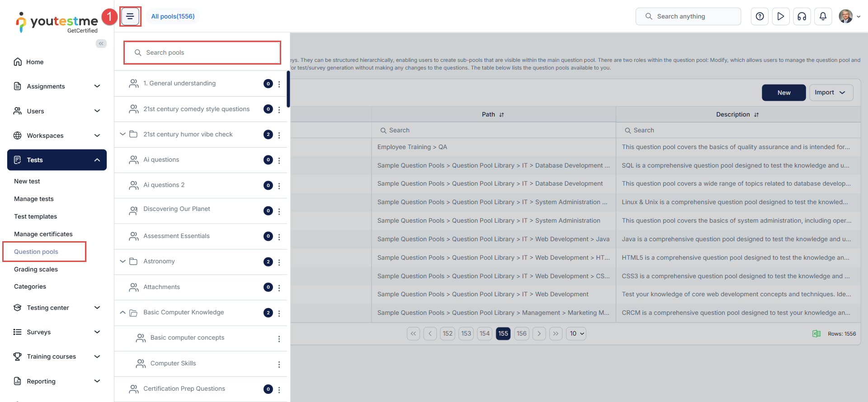
Task: Open Grading scales menu item
Action: click(x=36, y=269)
